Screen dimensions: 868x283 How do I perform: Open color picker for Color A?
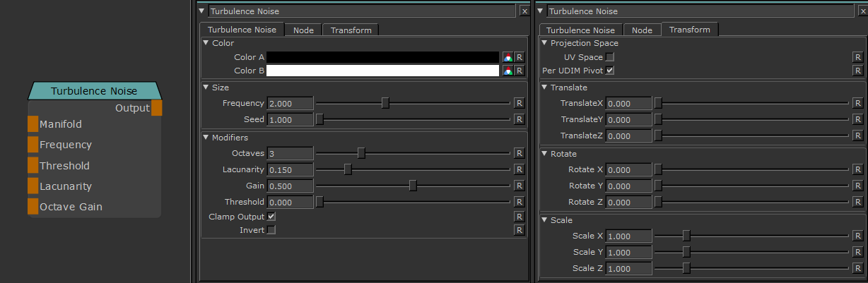click(x=507, y=57)
